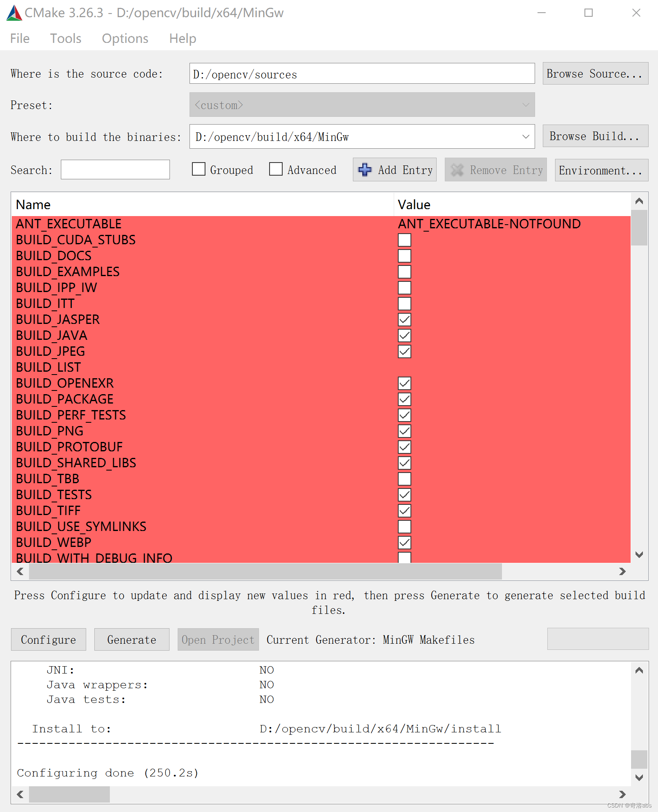Open the Preset dropdown
Image resolution: width=658 pixels, height=812 pixels.
tap(525, 105)
